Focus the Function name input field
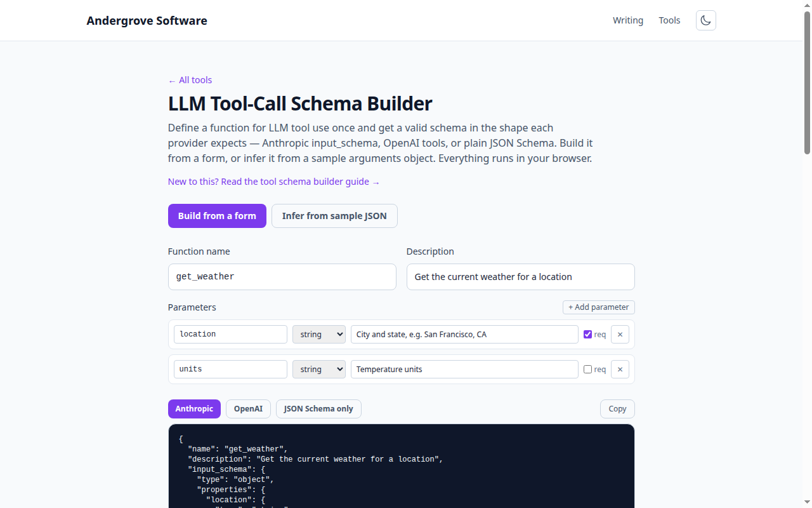The width and height of the screenshot is (812, 508). point(282,277)
